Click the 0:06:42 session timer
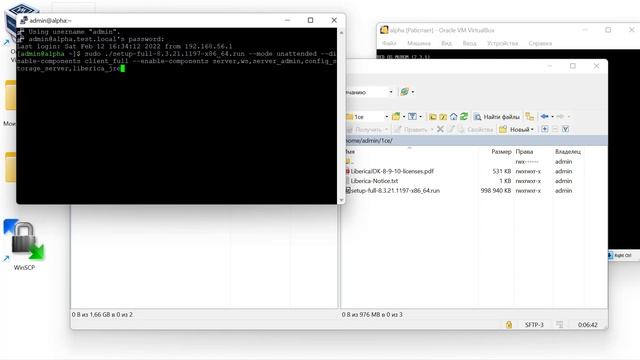The height and width of the screenshot is (360, 640). 587,325
